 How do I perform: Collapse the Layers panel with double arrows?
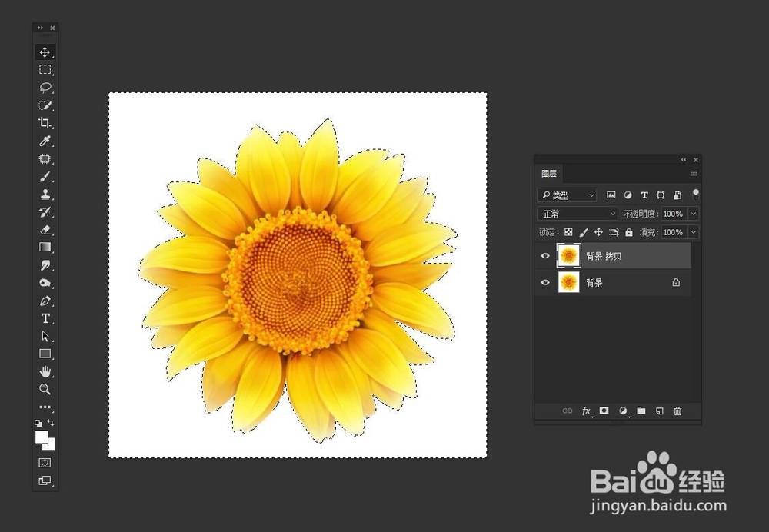(x=683, y=159)
